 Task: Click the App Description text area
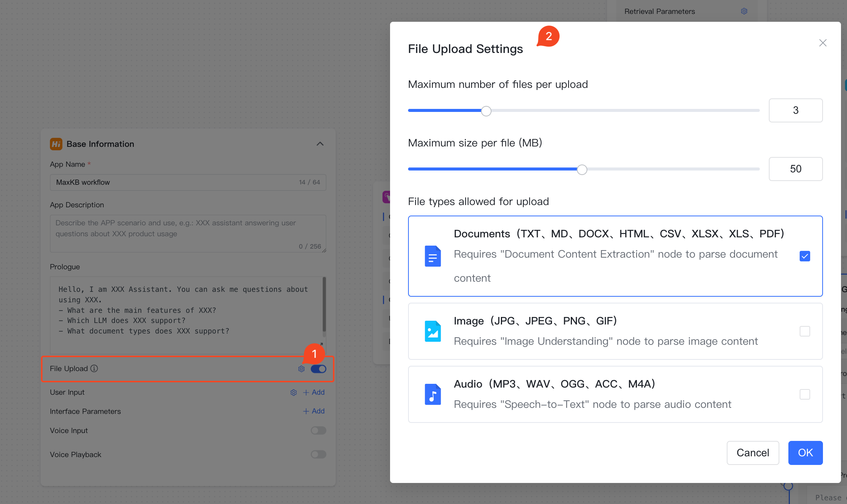click(x=188, y=233)
